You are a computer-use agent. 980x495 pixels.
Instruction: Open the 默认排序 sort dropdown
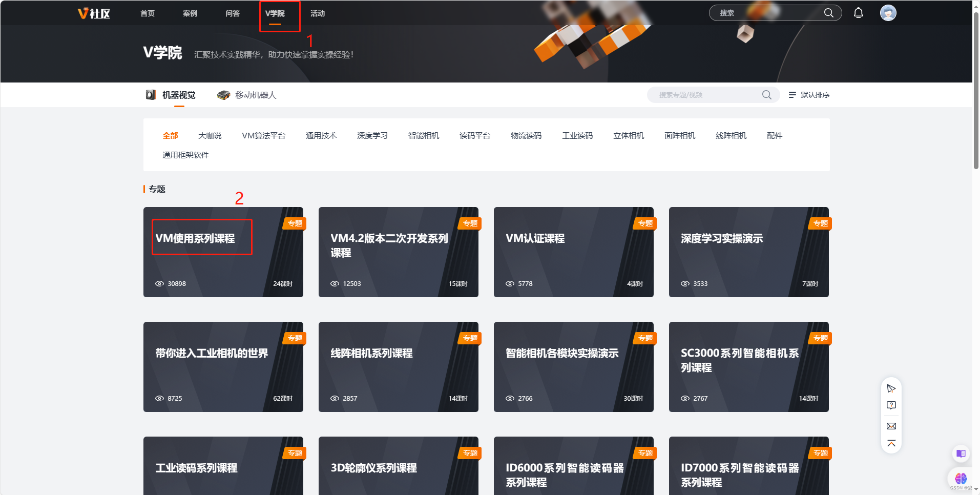point(815,94)
